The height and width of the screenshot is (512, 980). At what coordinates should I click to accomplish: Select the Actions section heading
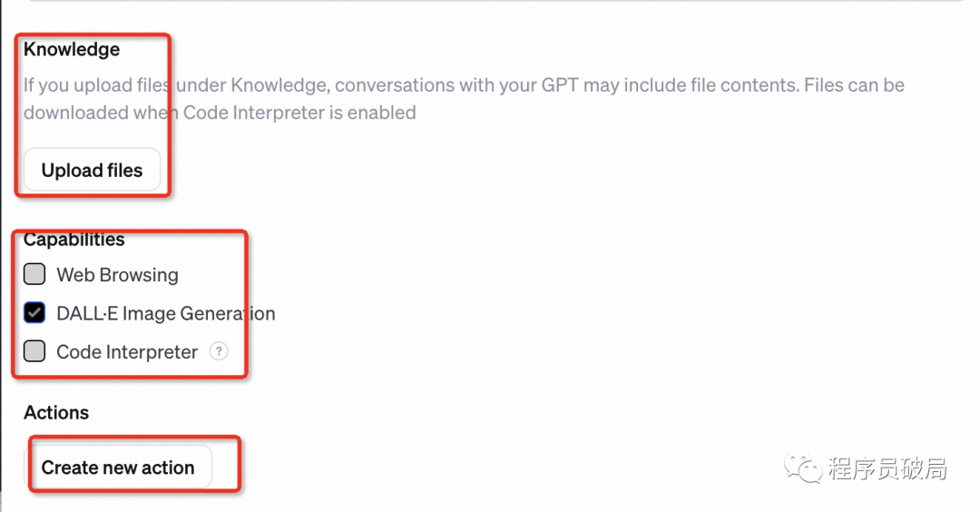56,413
